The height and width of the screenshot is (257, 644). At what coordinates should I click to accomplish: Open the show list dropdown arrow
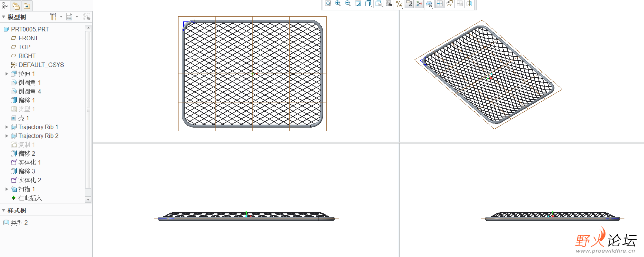click(77, 17)
